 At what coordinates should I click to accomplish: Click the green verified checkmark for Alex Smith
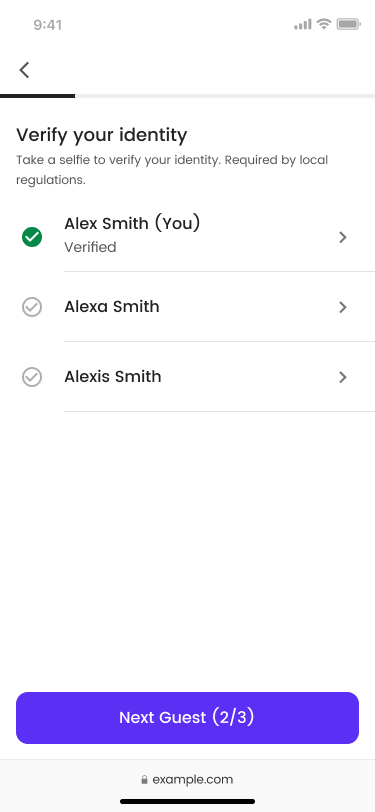pyautogui.click(x=32, y=237)
